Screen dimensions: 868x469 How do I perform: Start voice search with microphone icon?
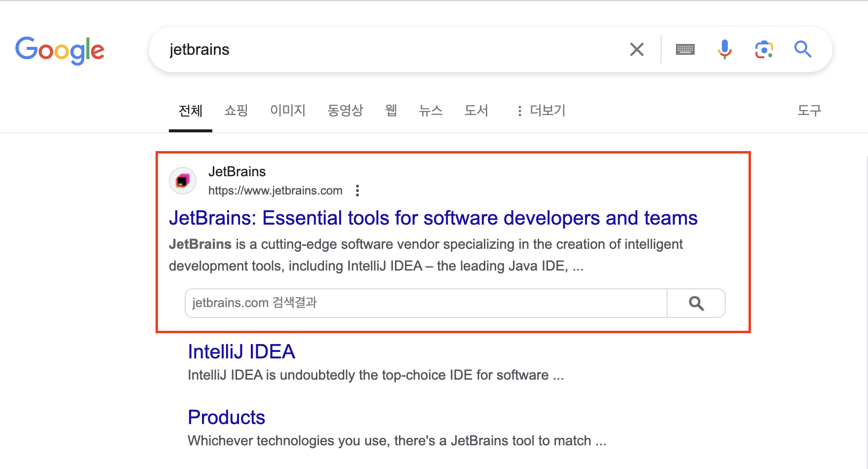click(725, 49)
